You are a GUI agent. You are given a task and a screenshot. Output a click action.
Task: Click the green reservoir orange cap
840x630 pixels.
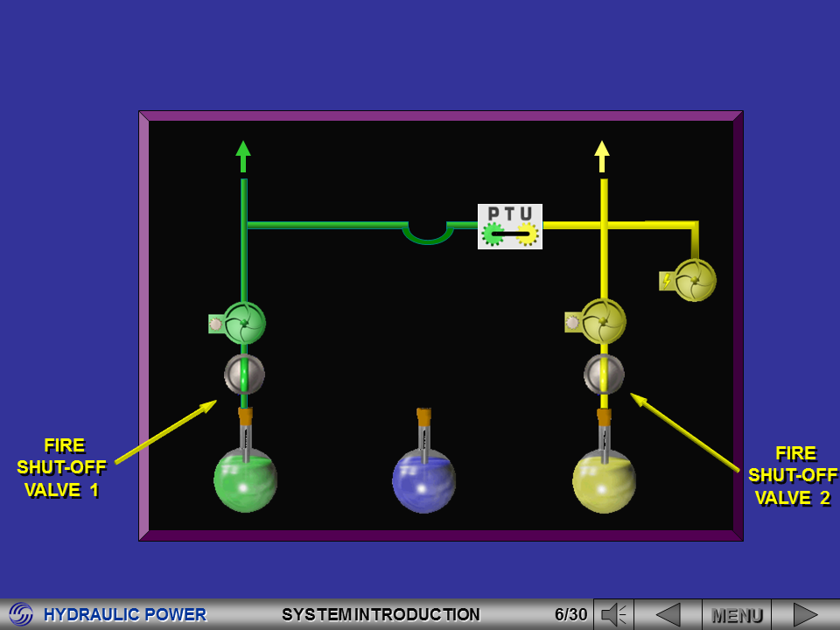pyautogui.click(x=245, y=416)
